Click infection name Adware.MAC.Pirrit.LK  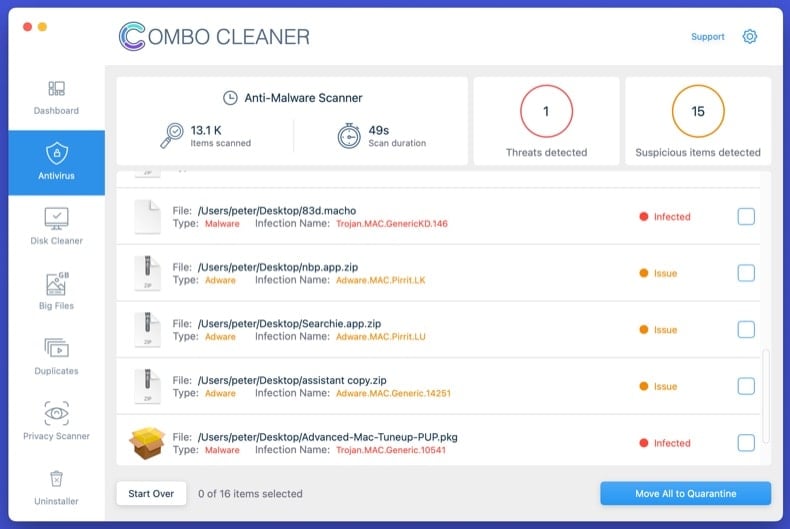point(381,280)
